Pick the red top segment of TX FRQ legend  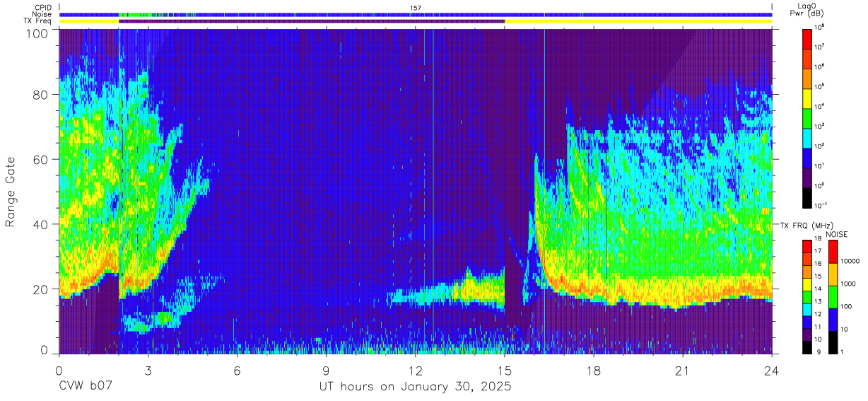point(807,246)
